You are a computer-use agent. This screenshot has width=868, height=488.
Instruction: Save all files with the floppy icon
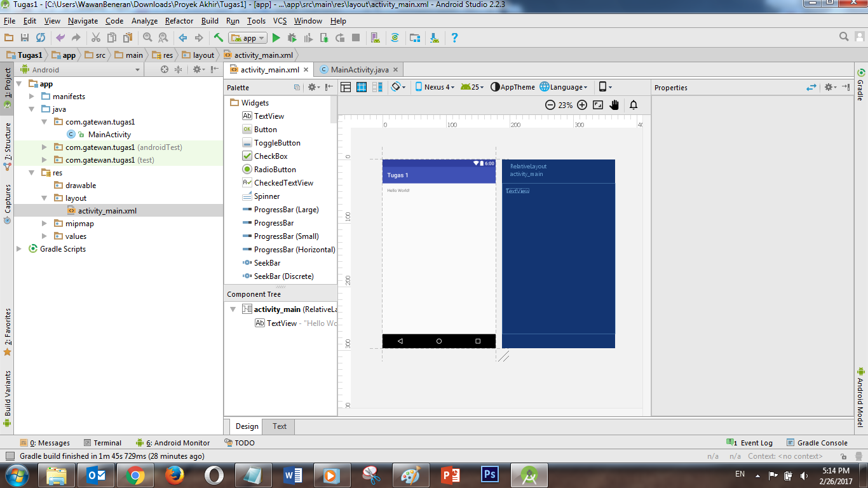(25, 38)
